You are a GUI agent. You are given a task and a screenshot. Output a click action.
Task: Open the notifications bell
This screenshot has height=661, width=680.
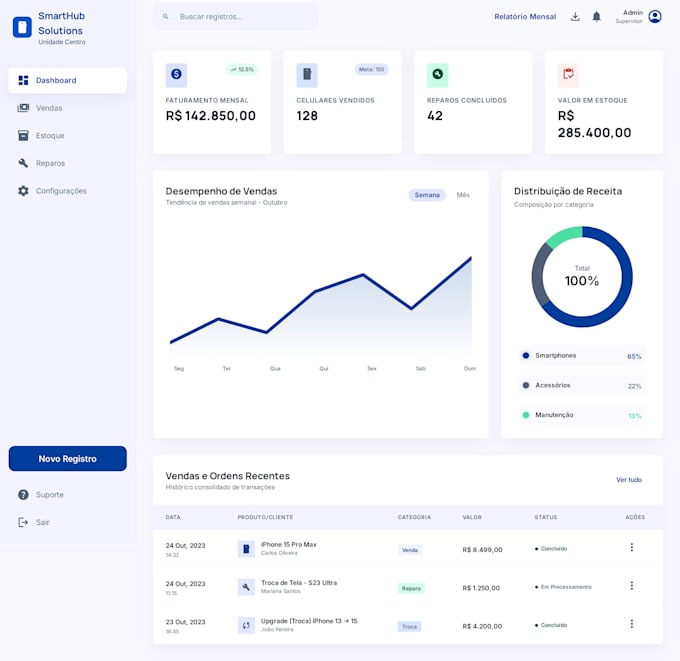coord(597,16)
